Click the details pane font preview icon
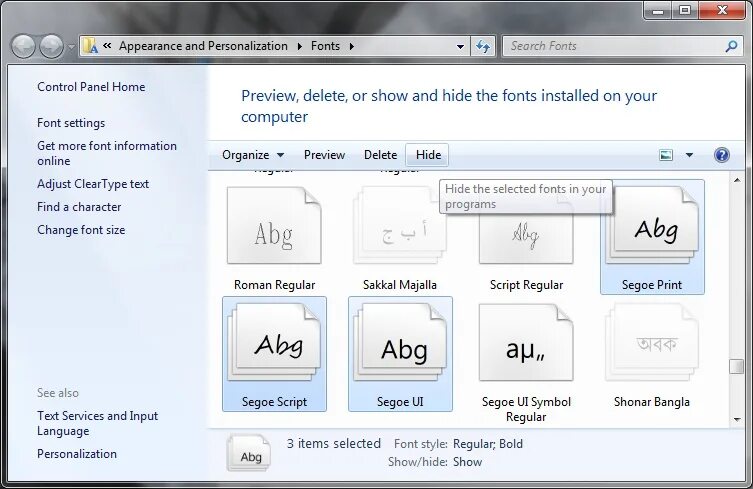The width and height of the screenshot is (753, 489). tap(249, 452)
